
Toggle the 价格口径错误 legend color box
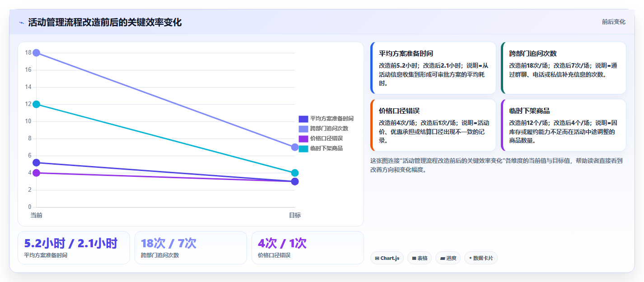(x=303, y=139)
